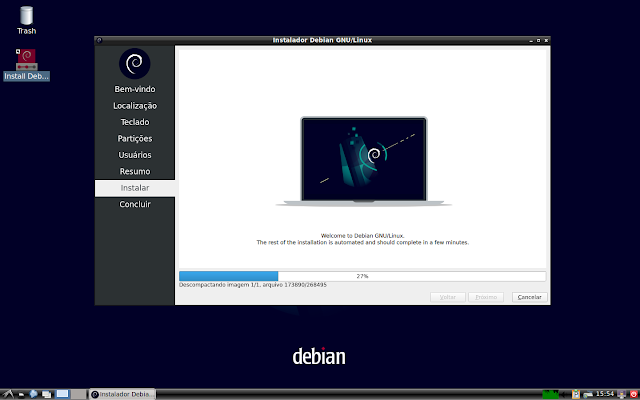Click the laptop slideshow illustration
The height and width of the screenshot is (400, 640).
click(364, 162)
